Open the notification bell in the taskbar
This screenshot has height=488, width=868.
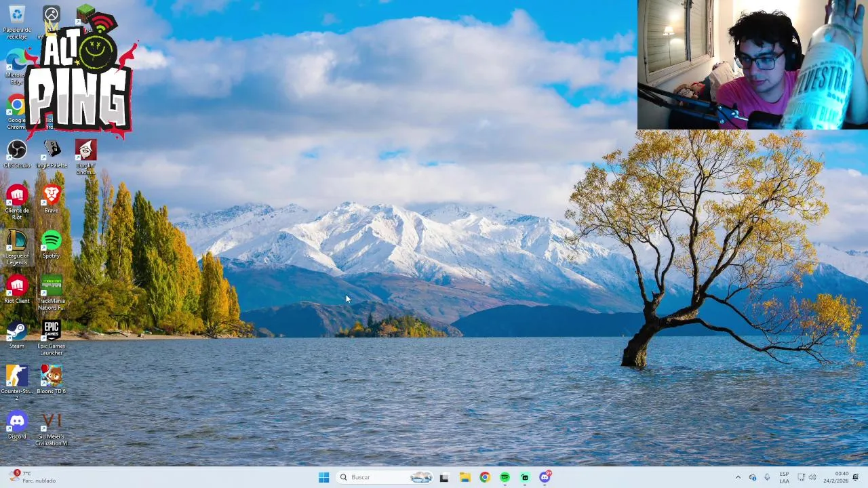tap(856, 477)
